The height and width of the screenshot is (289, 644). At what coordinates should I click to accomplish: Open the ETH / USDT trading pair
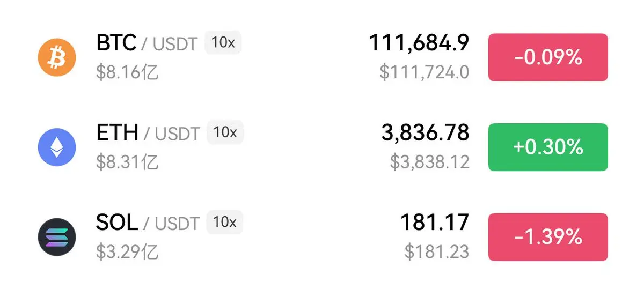[148, 133]
